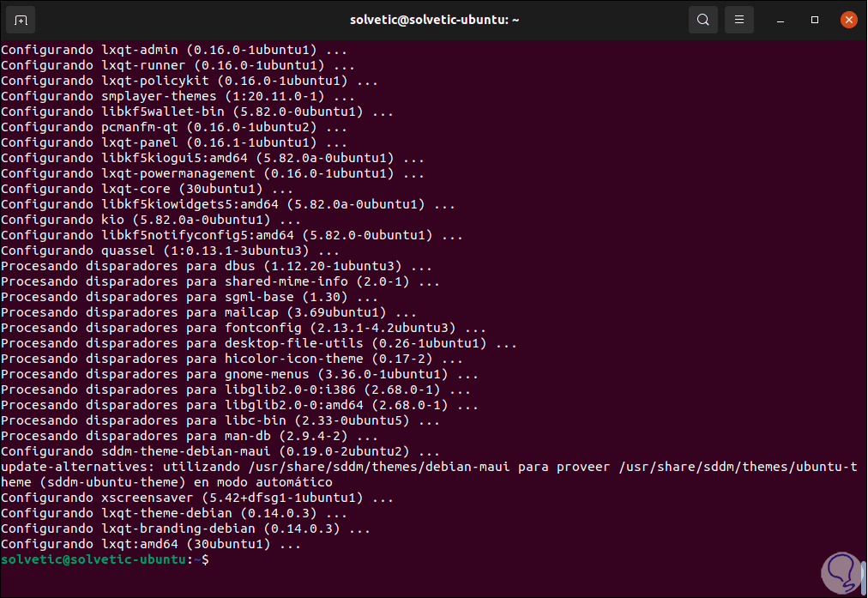The image size is (868, 598).
Task: Click the '(sddm-ubuntu-theme) en modo automático' line
Action: [x=166, y=483]
